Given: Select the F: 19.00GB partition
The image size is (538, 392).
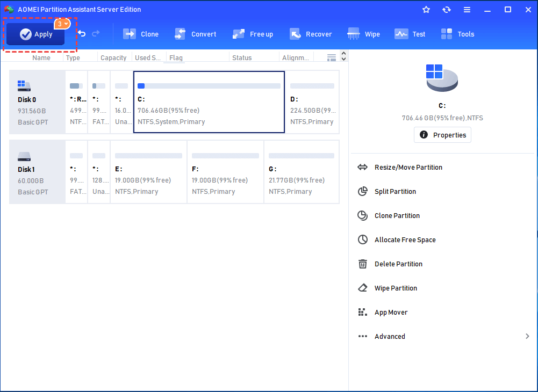Looking at the screenshot, I should (225, 172).
